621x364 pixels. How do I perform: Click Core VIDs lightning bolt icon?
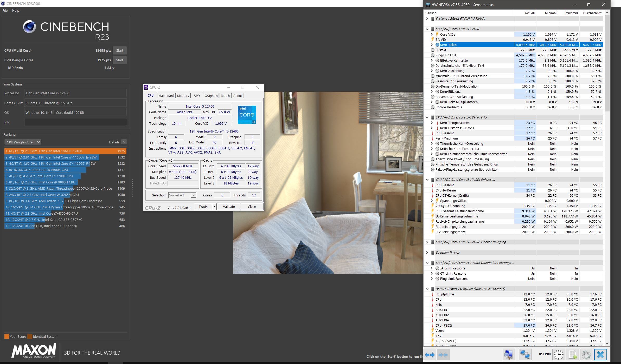[x=437, y=34]
